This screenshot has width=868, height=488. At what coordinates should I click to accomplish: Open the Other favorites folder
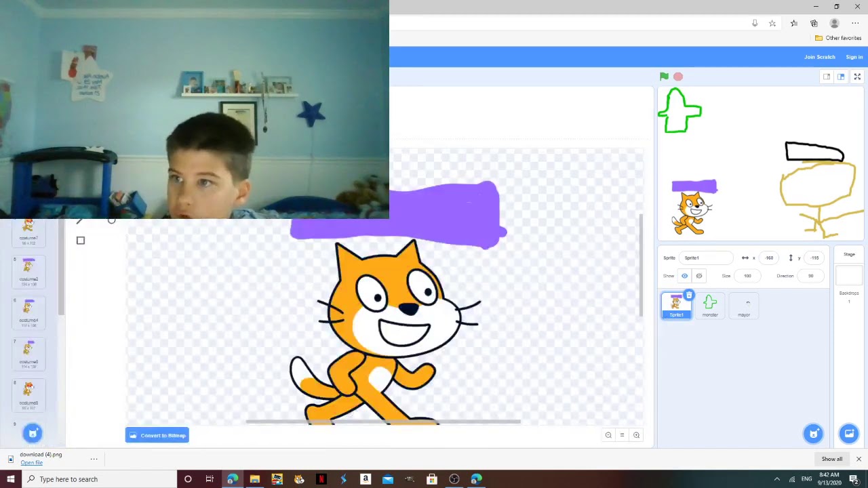[838, 38]
